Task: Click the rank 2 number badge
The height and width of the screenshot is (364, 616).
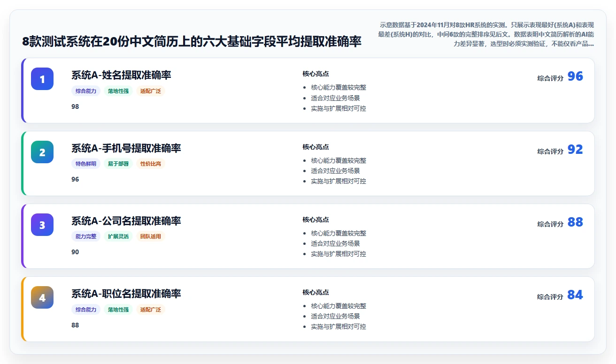Action: pos(42,152)
